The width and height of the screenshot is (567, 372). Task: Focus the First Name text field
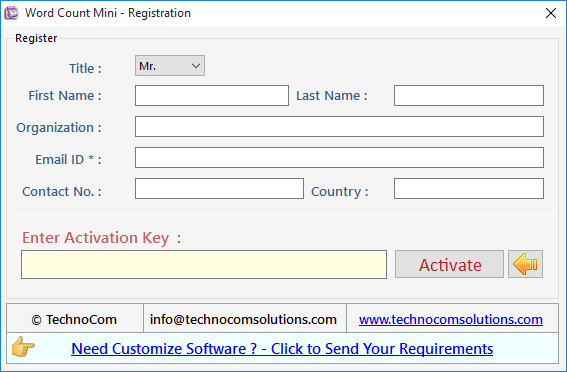click(212, 96)
